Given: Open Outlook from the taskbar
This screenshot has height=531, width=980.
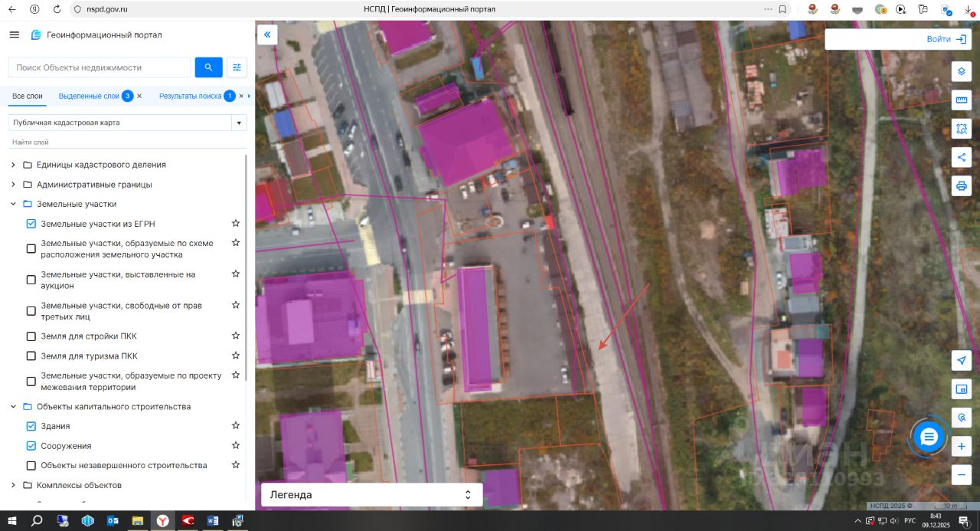Looking at the screenshot, I should [x=113, y=521].
